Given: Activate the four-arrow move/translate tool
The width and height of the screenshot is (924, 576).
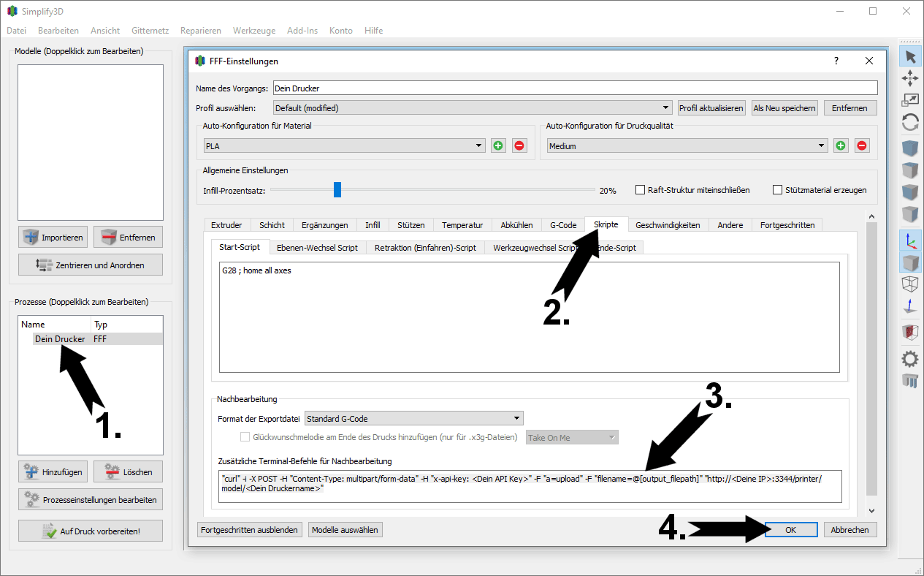Looking at the screenshot, I should pos(910,78).
